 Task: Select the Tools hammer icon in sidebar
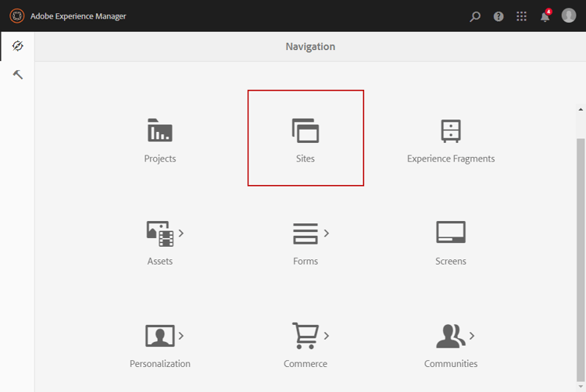[x=17, y=75]
